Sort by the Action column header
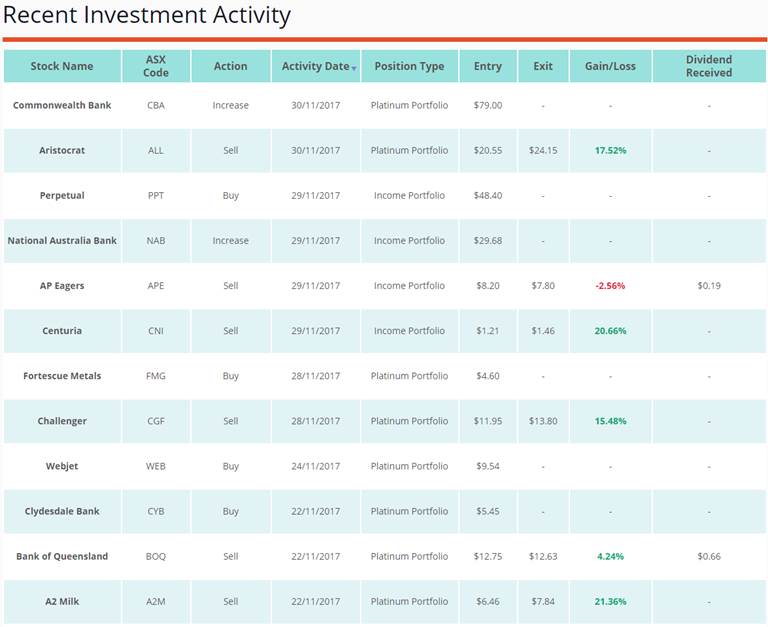Viewport: 768px width, 627px height. pyautogui.click(x=231, y=66)
